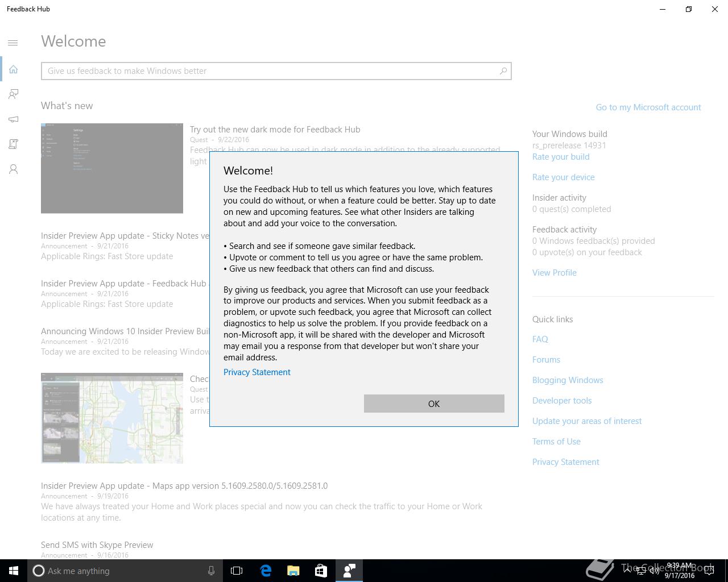Click Update your areas of interest

pos(587,421)
